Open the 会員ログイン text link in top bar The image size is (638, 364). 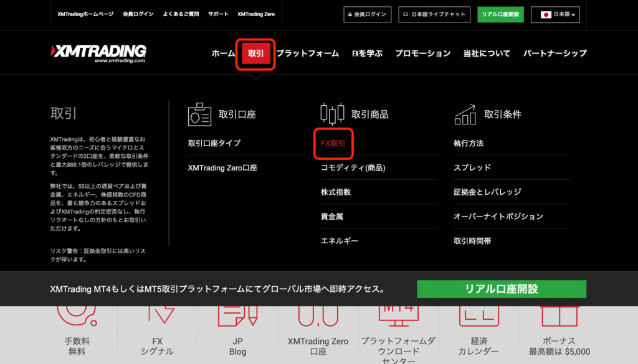coord(138,14)
